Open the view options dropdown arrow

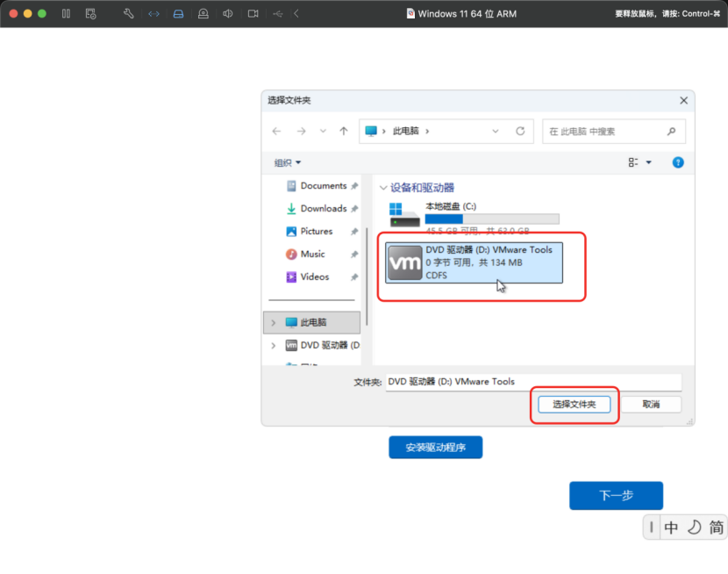coord(648,162)
